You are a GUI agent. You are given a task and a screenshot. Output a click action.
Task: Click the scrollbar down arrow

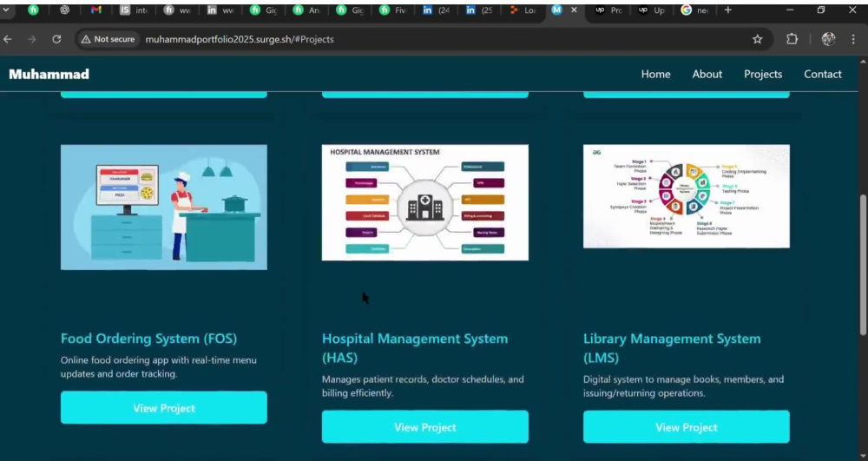click(x=863, y=456)
